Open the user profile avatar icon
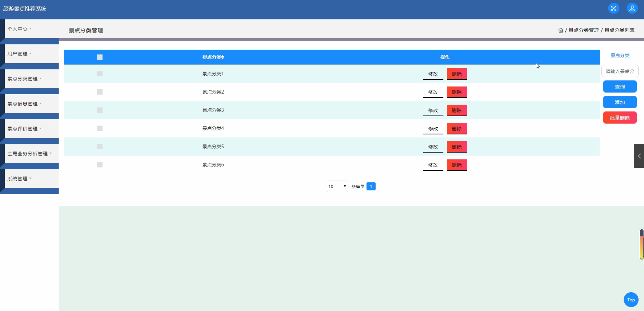The width and height of the screenshot is (644, 311). click(632, 8)
